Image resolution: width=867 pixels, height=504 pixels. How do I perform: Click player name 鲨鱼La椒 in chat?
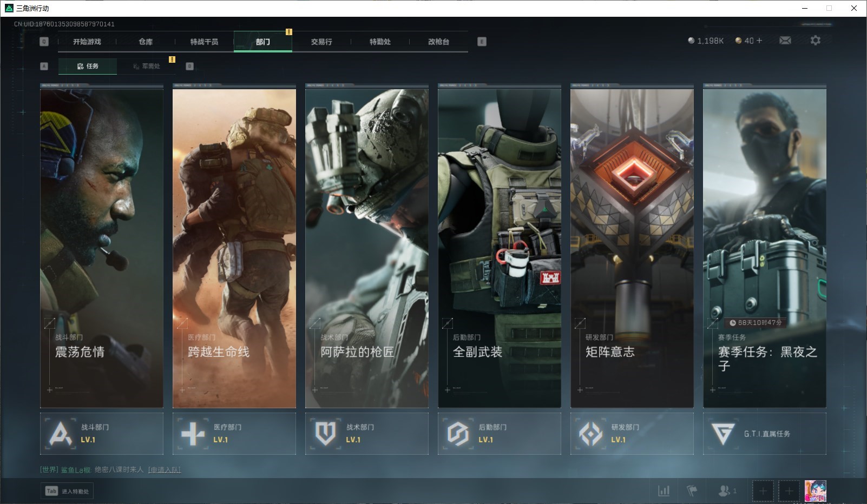pos(76,470)
